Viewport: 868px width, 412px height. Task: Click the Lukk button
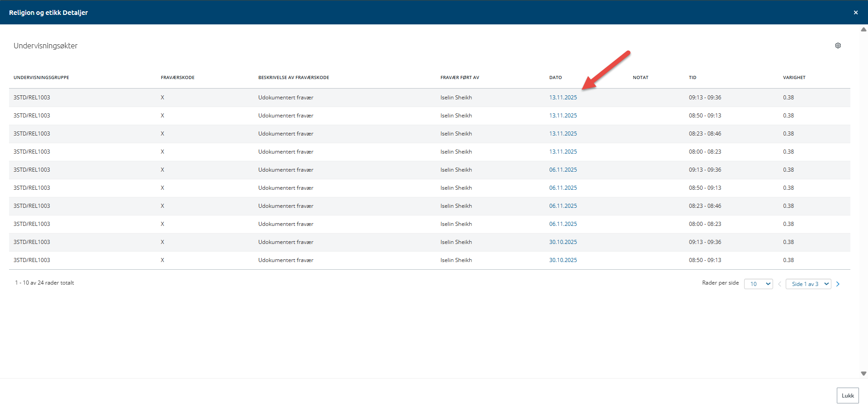[x=848, y=396]
